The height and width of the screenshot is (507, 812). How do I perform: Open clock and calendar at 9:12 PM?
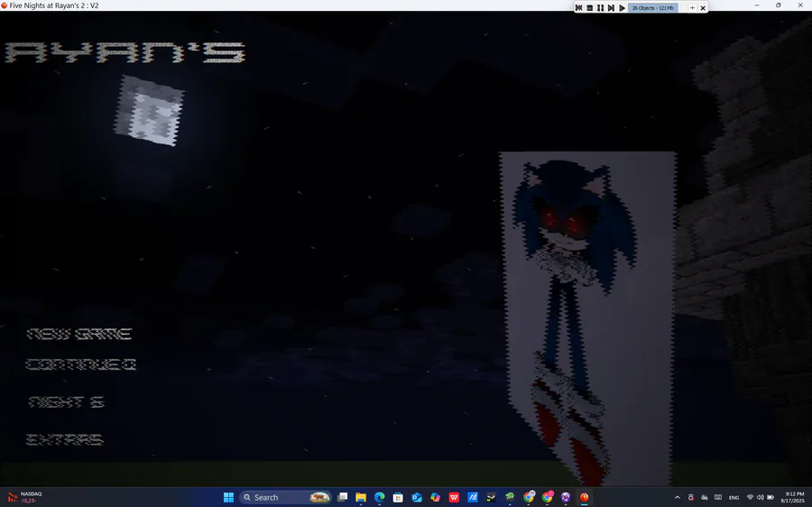click(792, 497)
